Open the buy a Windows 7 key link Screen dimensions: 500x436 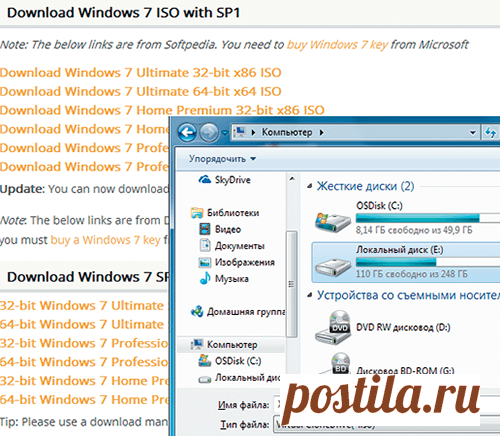point(106,240)
